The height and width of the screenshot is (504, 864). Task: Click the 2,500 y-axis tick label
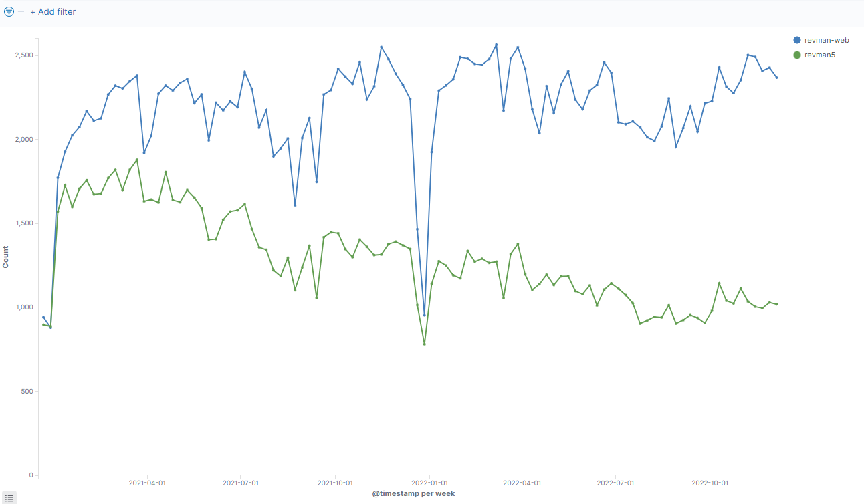pos(23,55)
